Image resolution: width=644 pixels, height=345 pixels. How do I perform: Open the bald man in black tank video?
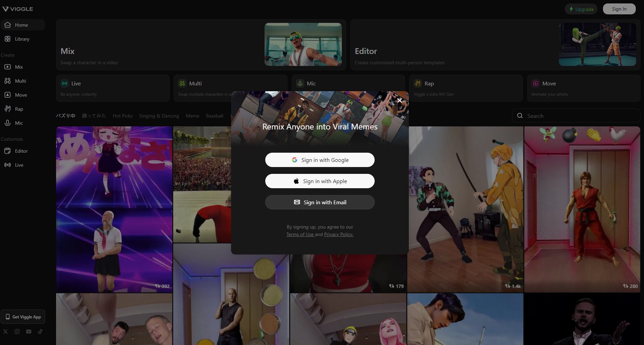click(x=231, y=294)
